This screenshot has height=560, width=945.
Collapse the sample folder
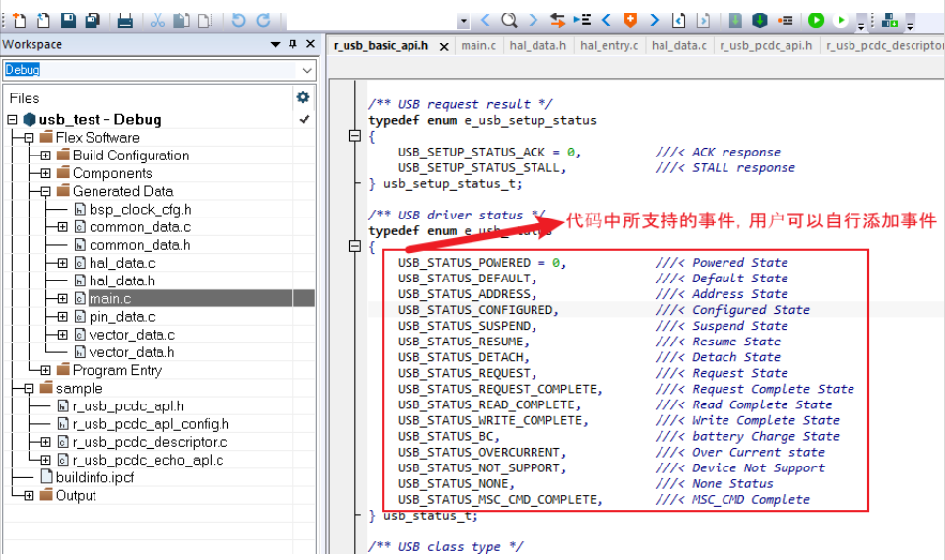click(29, 388)
